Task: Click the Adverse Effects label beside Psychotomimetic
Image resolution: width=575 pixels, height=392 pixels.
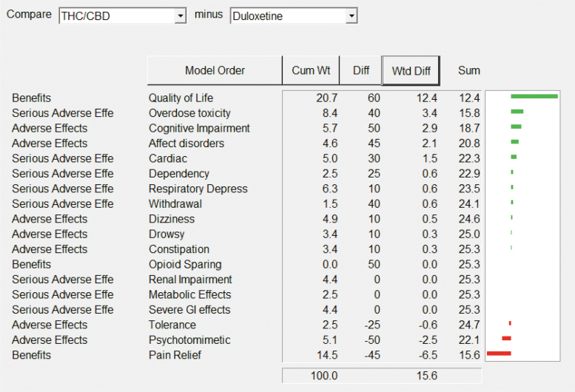Action: tap(50, 340)
